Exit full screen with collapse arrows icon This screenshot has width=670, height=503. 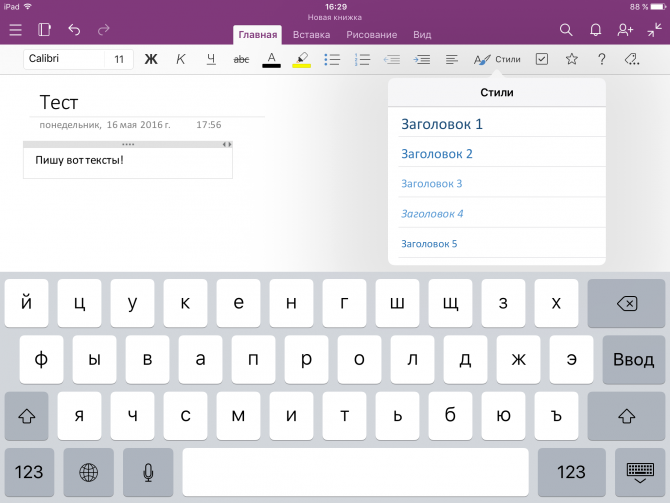pyautogui.click(x=654, y=30)
